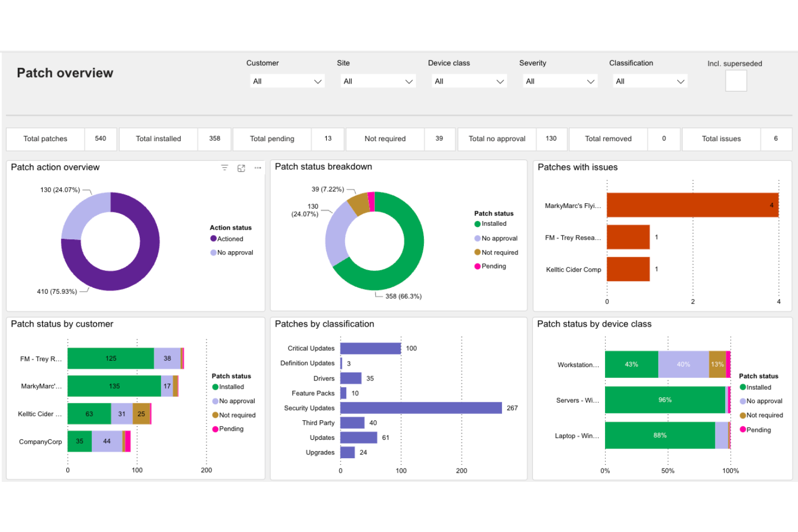Open the Device class dropdown
The image size is (798, 532).
469,81
